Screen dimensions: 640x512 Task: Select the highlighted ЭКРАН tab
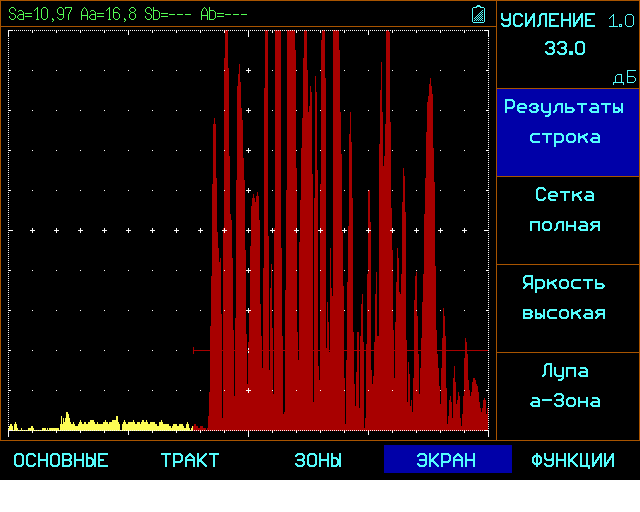coord(448,459)
